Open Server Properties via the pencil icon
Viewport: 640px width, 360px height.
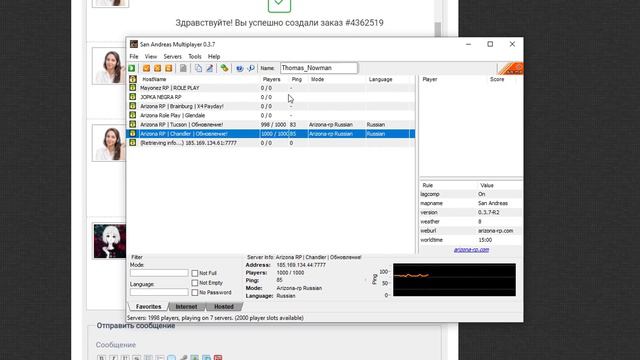click(x=209, y=68)
